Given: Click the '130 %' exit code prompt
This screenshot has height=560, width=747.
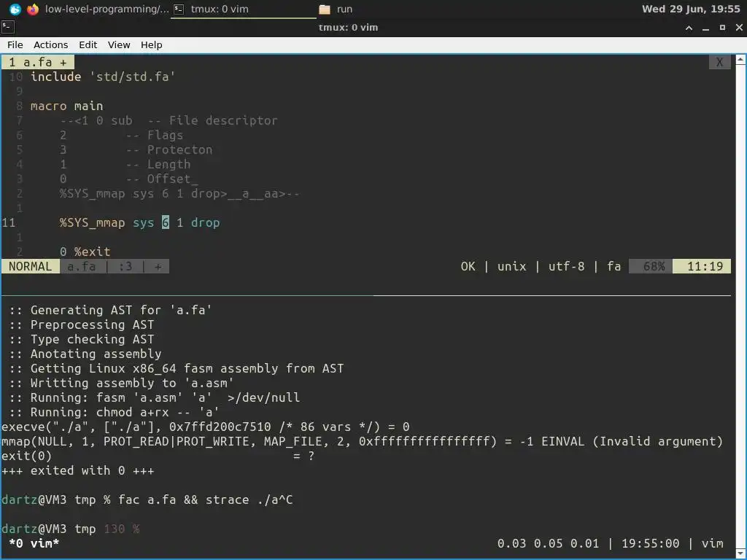Looking at the screenshot, I should (122, 529).
